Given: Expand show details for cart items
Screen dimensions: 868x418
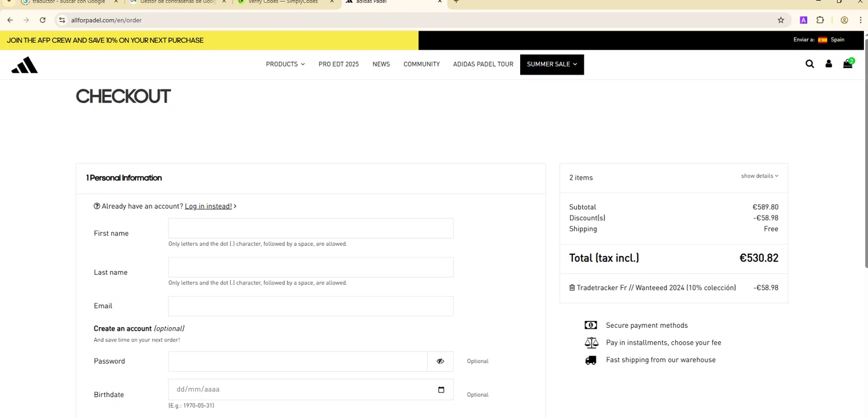Looking at the screenshot, I should [x=759, y=176].
